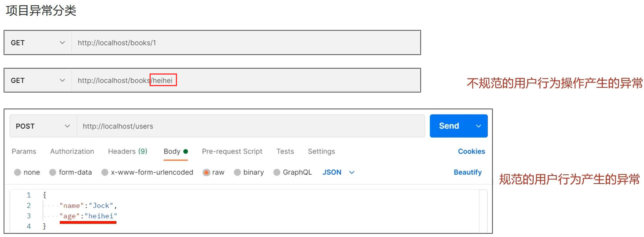The height and width of the screenshot is (237, 644).
Task: Expand the JSON format dropdown chevron
Action: click(x=352, y=172)
